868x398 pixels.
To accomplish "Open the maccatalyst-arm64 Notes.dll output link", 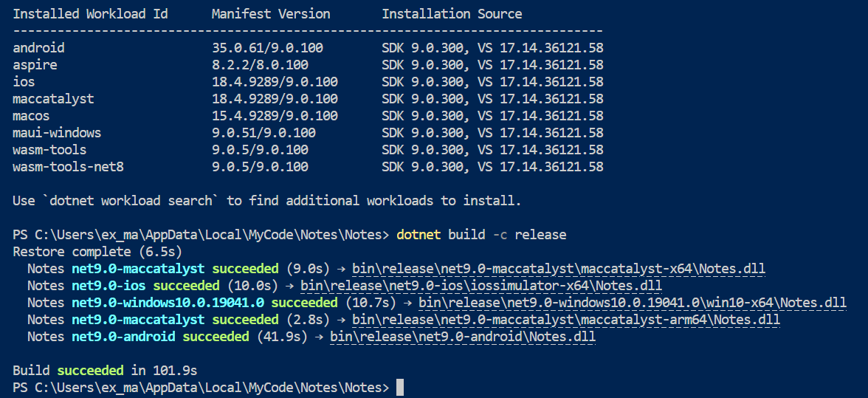I will click(565, 320).
